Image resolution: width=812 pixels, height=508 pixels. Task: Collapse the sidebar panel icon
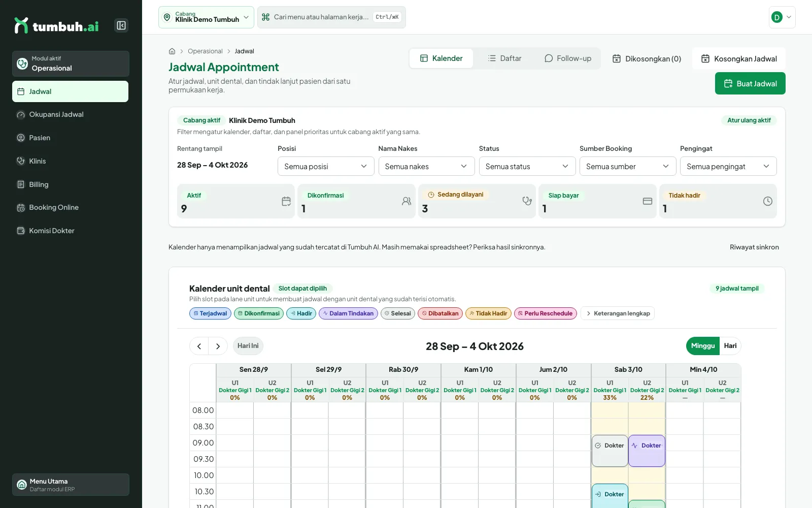(121, 25)
